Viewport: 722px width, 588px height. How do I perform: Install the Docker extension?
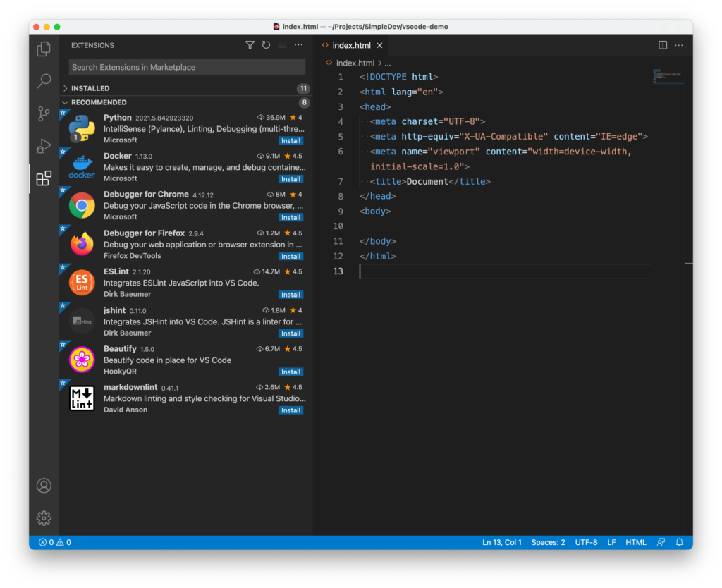point(290,179)
